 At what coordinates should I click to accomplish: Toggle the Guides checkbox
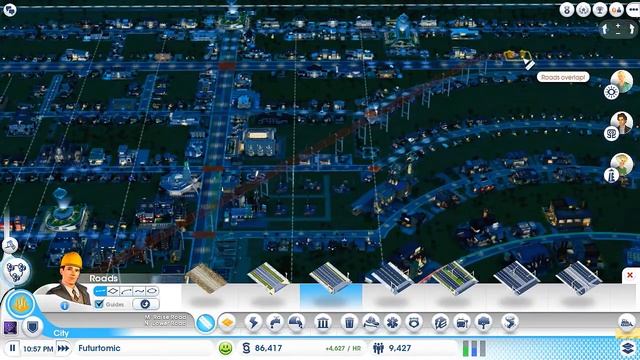pyautogui.click(x=99, y=304)
